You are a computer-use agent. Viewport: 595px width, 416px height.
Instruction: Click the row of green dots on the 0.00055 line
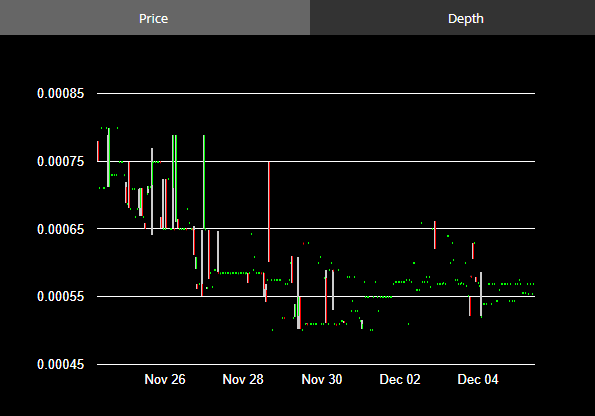pyautogui.click(x=379, y=297)
